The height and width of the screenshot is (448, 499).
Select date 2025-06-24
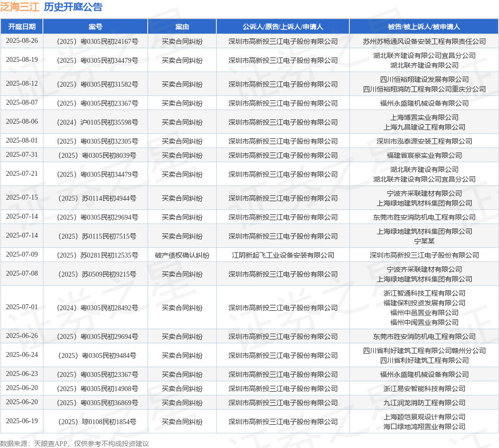21,355
